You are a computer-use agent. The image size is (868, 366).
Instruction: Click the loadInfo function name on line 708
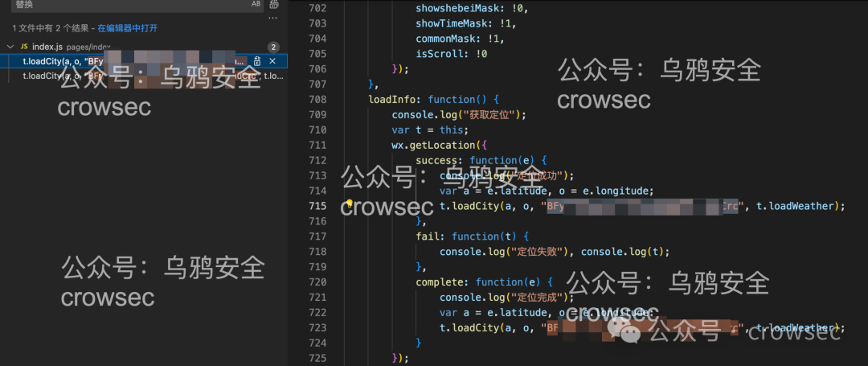[x=392, y=100]
